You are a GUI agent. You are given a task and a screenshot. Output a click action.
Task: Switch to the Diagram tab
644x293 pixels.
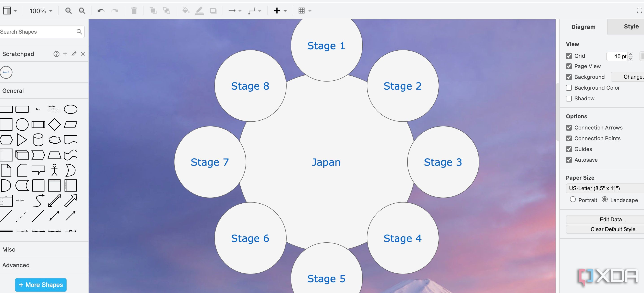click(x=584, y=27)
